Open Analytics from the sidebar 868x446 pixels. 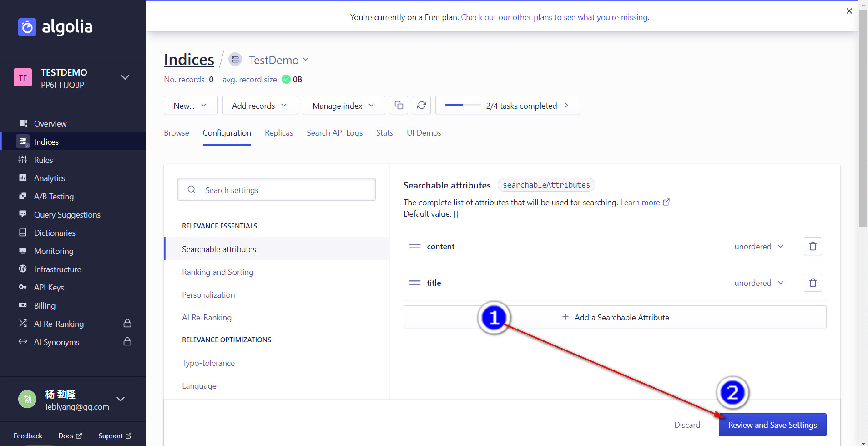[x=50, y=178]
